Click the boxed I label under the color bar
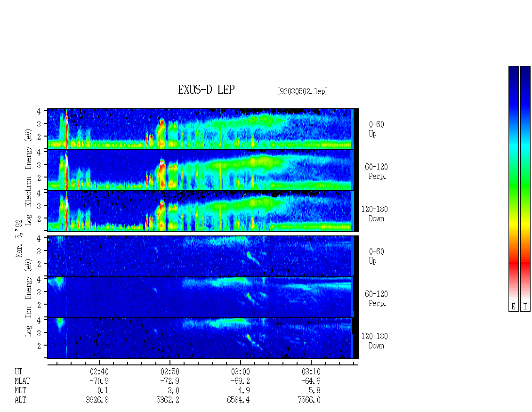 [525, 307]
